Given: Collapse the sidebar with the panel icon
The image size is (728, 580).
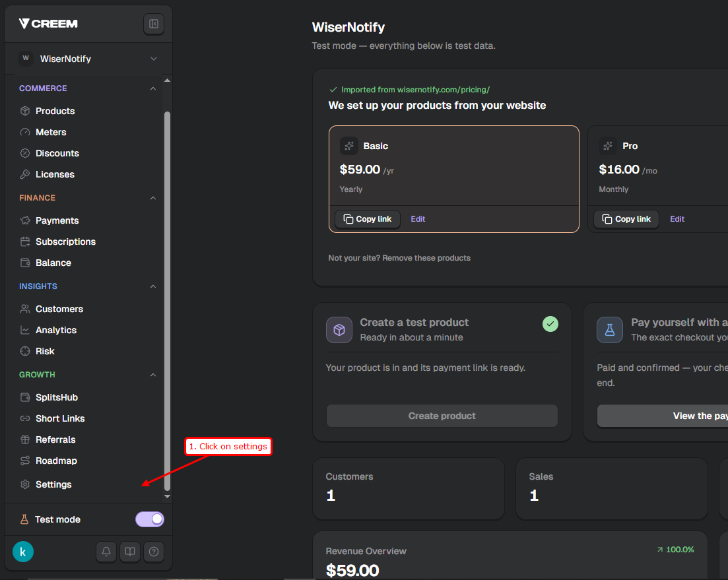Looking at the screenshot, I should 154,24.
